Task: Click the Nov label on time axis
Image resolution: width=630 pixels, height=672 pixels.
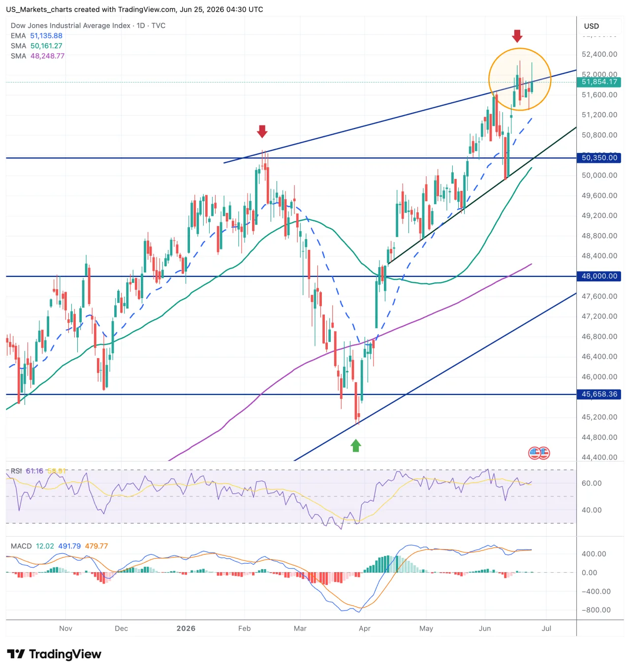Action: click(x=65, y=629)
